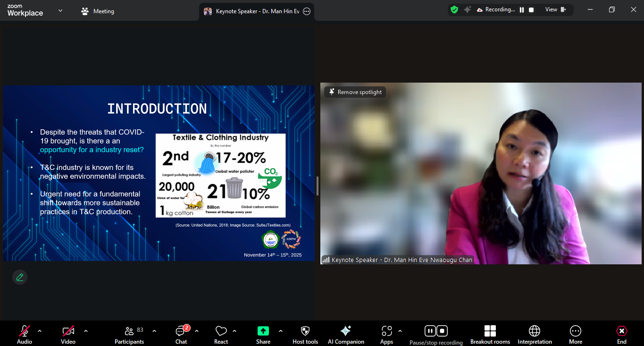This screenshot has height=346, width=644.
Task: Open Breakout rooms
Action: (490, 334)
